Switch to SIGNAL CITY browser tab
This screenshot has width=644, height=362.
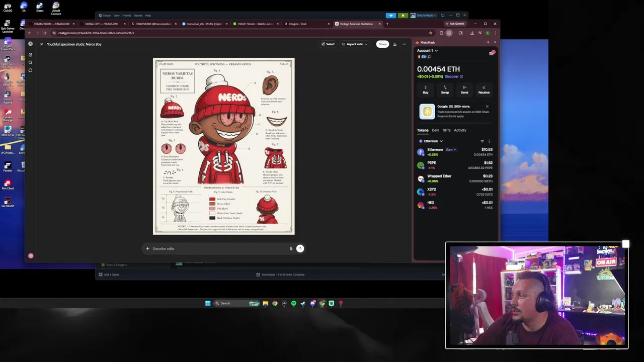pyautogui.click(x=102, y=24)
